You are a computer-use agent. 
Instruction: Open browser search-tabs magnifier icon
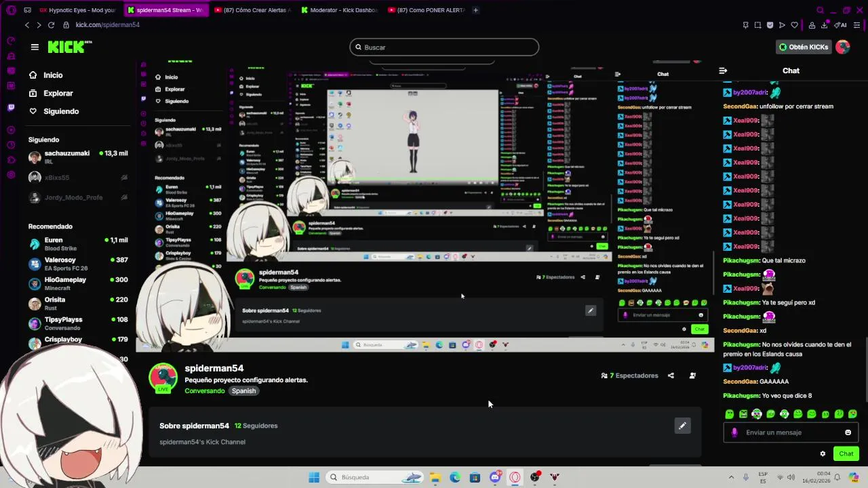(820, 10)
